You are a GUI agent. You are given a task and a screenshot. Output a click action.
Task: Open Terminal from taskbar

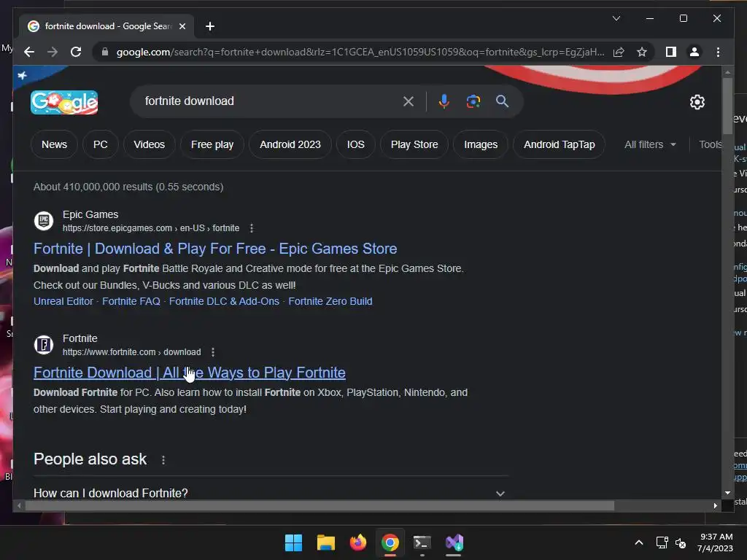[x=422, y=542]
